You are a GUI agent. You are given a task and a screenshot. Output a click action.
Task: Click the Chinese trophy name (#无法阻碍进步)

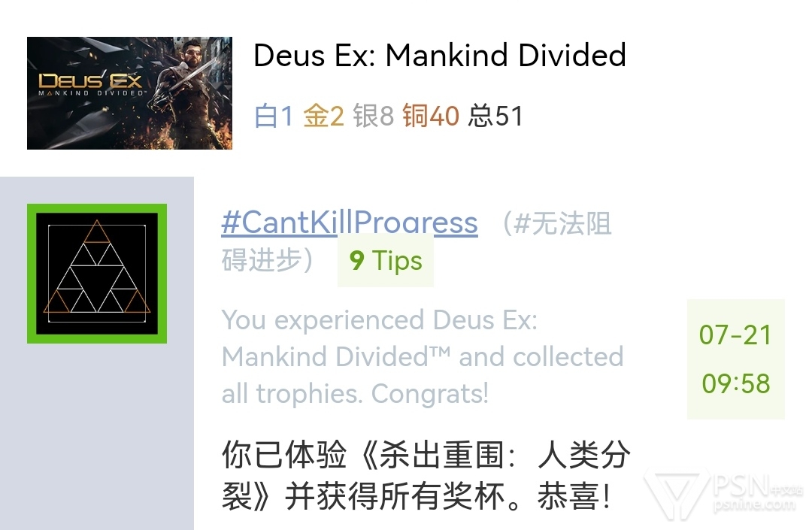point(417,241)
